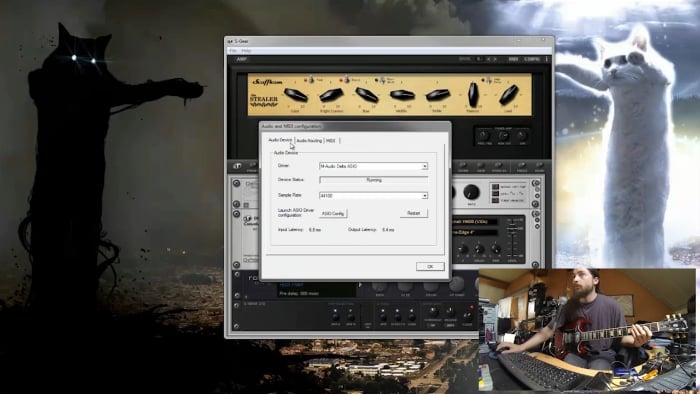
Task: Flip the toggle switch above the Bass knob
Action: (346, 80)
